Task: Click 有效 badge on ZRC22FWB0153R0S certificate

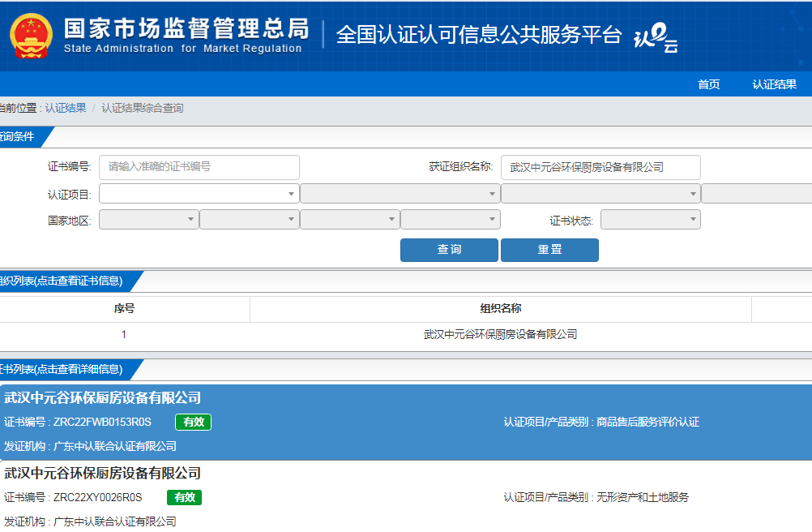Action: (193, 423)
